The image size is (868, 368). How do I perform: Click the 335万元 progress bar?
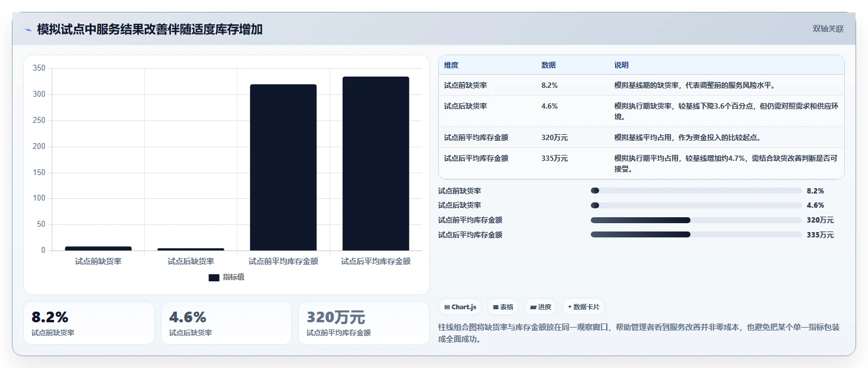tap(696, 234)
